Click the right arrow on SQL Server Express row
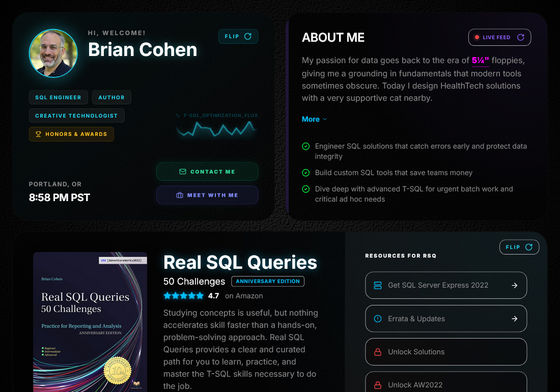 pyautogui.click(x=514, y=285)
